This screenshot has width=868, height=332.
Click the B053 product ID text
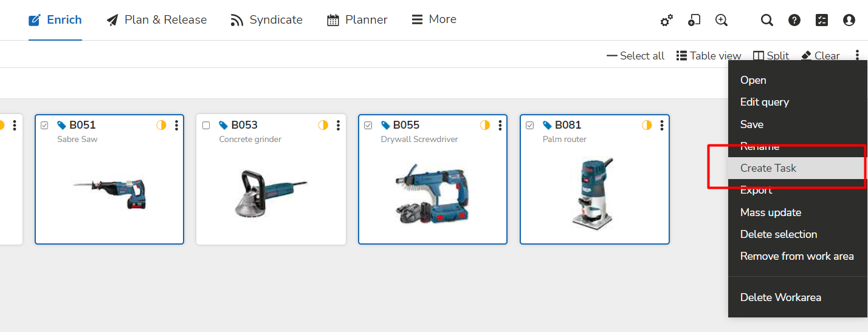coord(244,125)
